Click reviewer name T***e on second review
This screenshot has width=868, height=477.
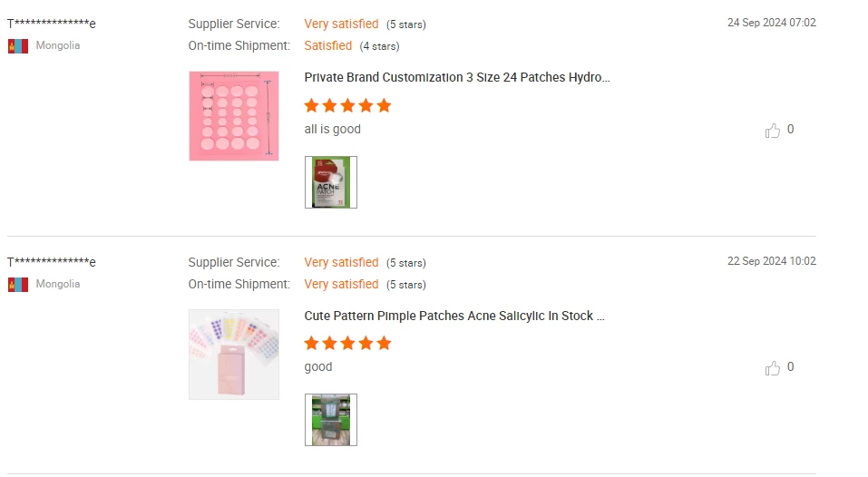pyautogui.click(x=52, y=262)
